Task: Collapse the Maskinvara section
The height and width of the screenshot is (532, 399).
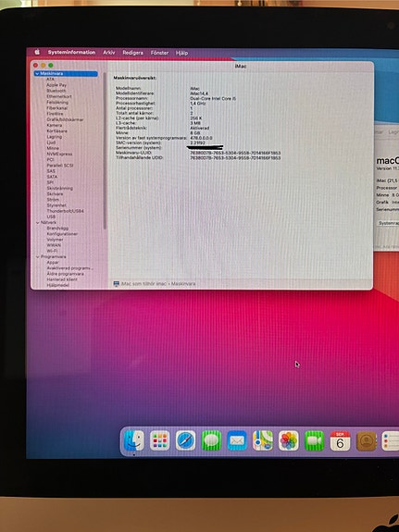Action: point(37,74)
